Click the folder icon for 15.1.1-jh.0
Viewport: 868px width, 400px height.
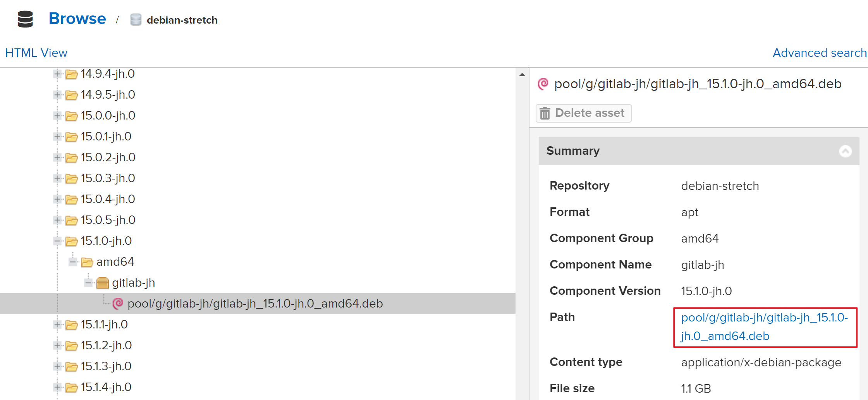point(71,324)
